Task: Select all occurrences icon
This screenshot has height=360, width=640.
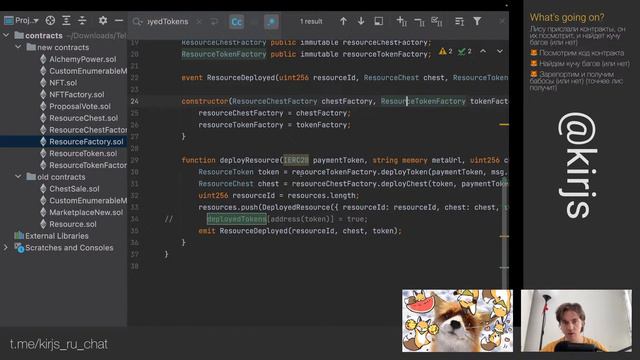Action: point(437,22)
